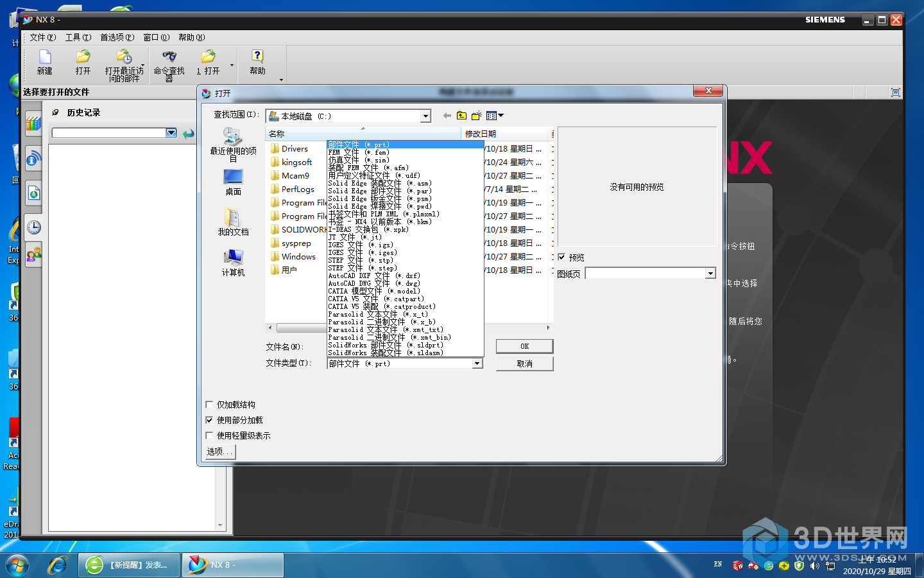Expand the 图纸页 dropdown
The width and height of the screenshot is (924, 578).
coord(710,274)
